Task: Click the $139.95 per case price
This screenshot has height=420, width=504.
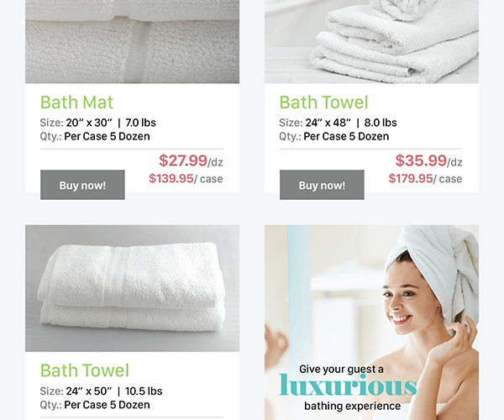Action: [x=186, y=178]
